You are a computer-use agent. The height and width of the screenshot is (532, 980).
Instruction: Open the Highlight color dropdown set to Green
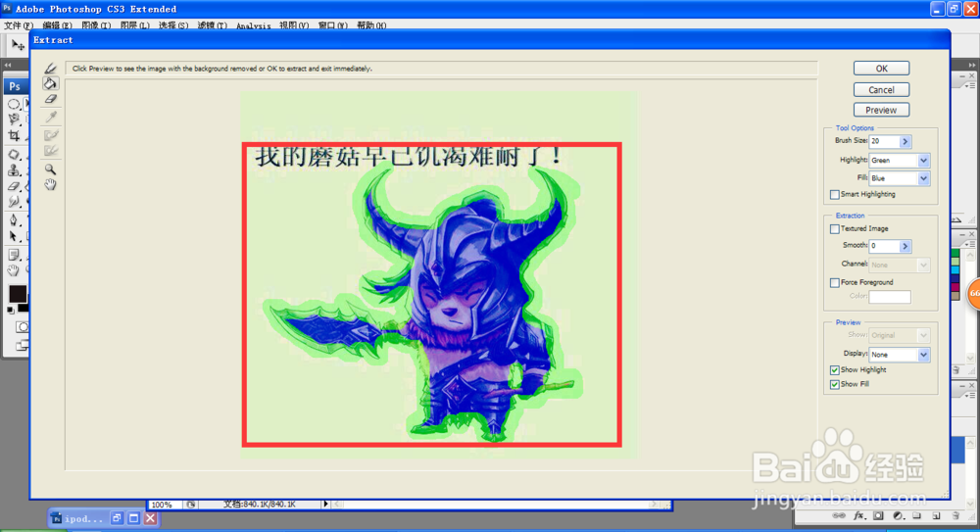(x=900, y=160)
